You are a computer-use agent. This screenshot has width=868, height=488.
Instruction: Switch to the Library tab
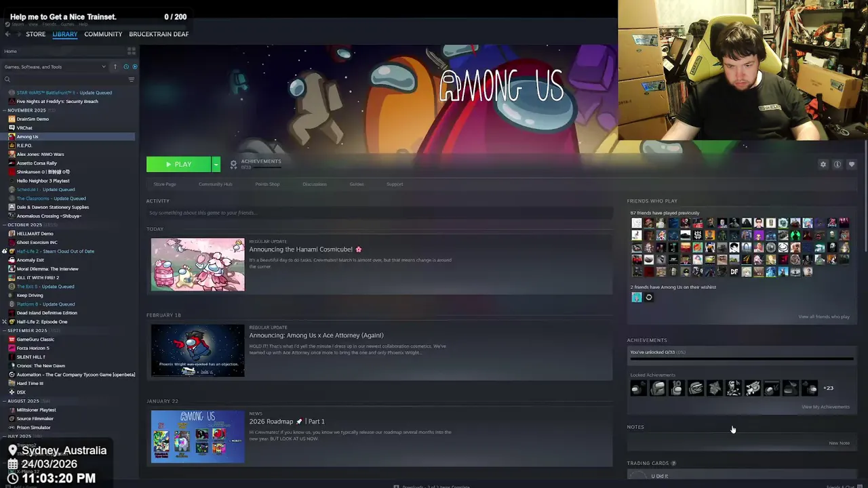[65, 34]
